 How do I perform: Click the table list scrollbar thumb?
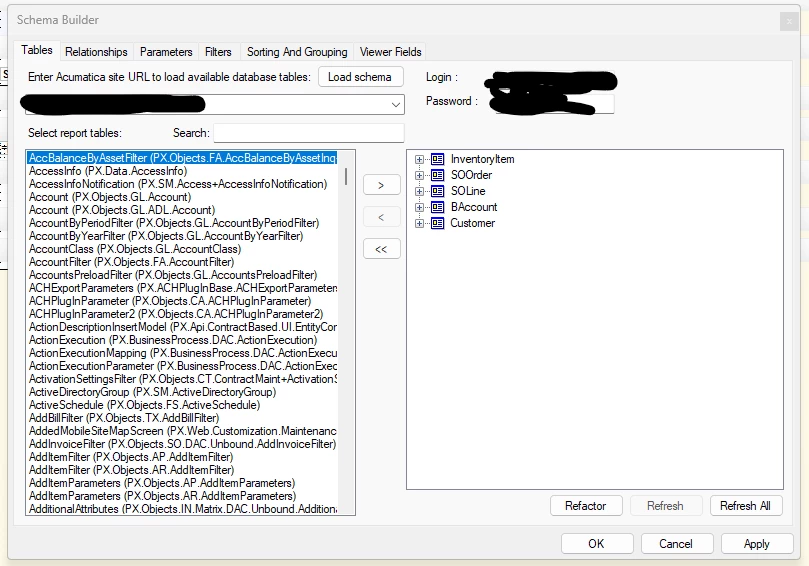tap(345, 176)
